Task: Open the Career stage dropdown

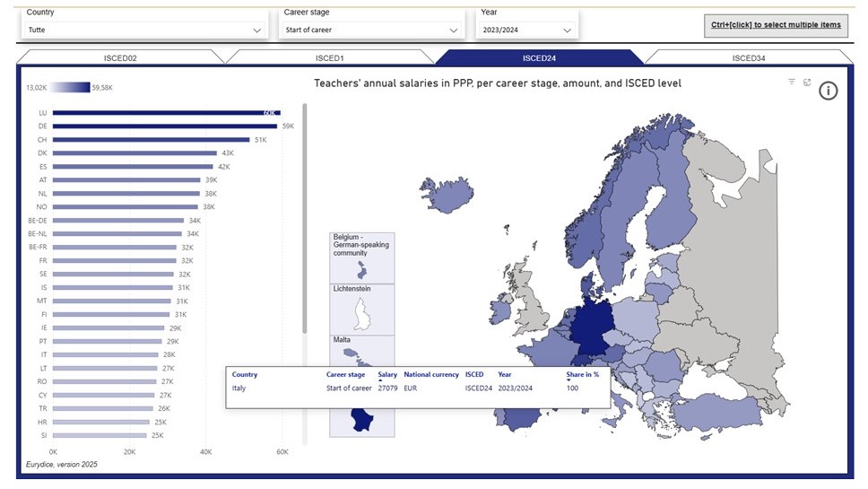Action: point(369,30)
